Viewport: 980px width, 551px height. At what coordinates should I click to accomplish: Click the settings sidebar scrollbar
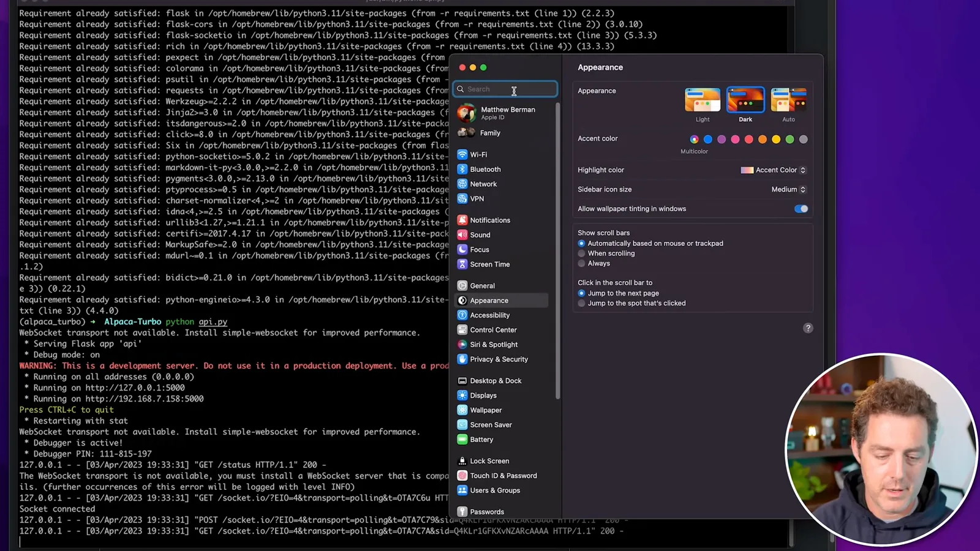click(x=557, y=251)
